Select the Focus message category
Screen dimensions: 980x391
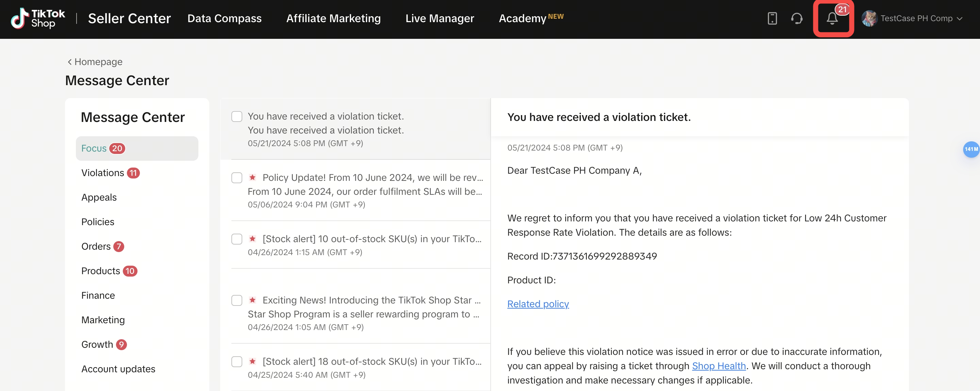click(137, 148)
